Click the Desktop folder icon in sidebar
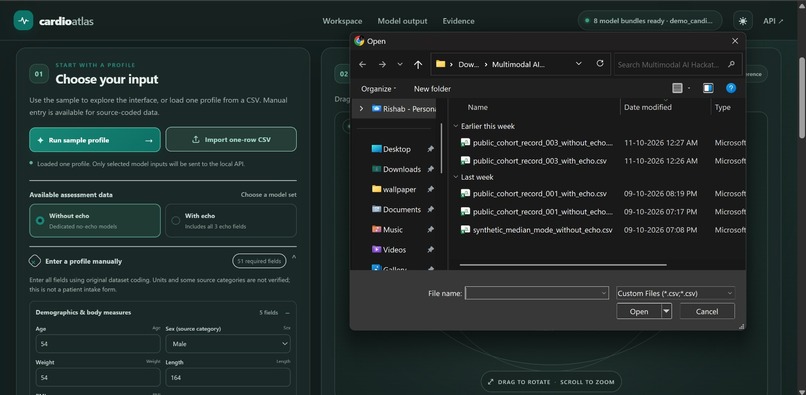The width and height of the screenshot is (806, 395). pos(376,149)
